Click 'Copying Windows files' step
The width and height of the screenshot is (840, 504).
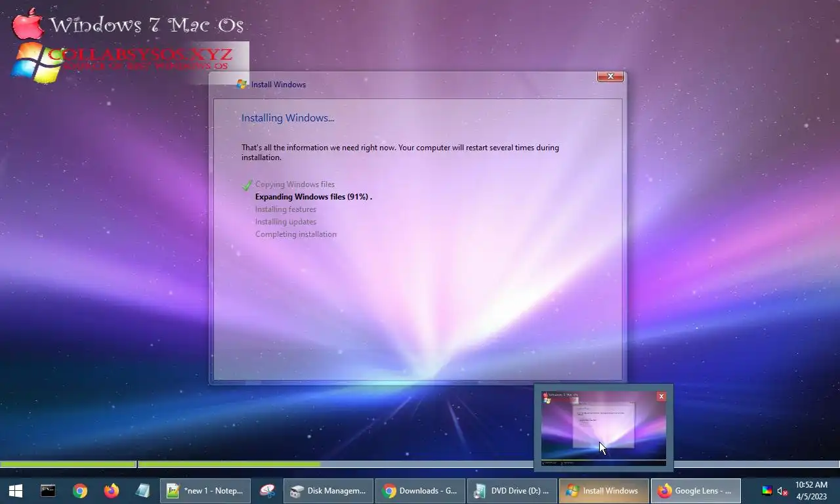click(x=295, y=184)
